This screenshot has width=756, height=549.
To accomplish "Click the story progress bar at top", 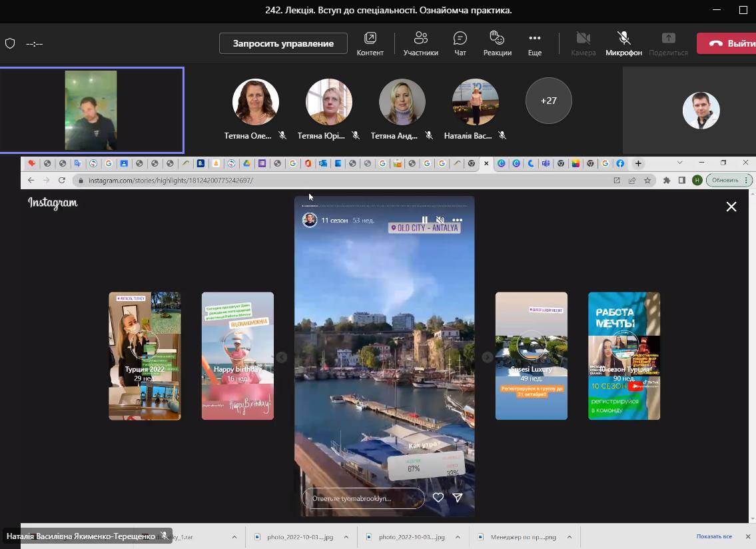I will coord(384,206).
